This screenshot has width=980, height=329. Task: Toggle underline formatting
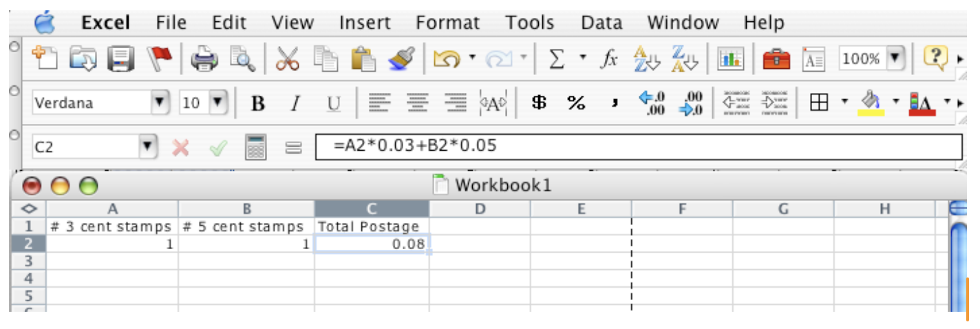[x=334, y=104]
